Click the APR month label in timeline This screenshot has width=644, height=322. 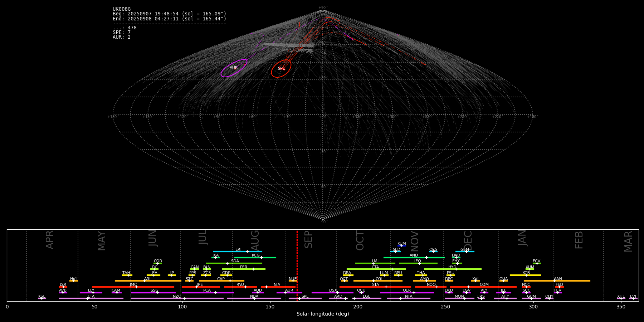tap(50, 240)
